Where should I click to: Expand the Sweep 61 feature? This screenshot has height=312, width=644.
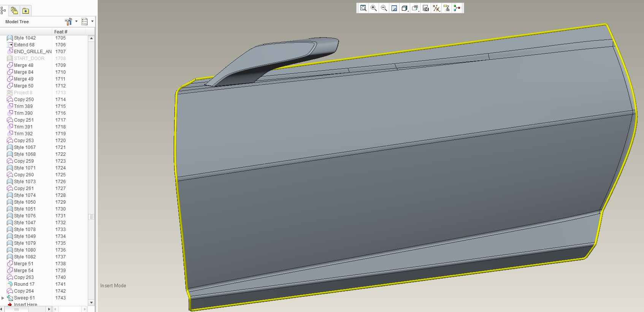pos(3,298)
